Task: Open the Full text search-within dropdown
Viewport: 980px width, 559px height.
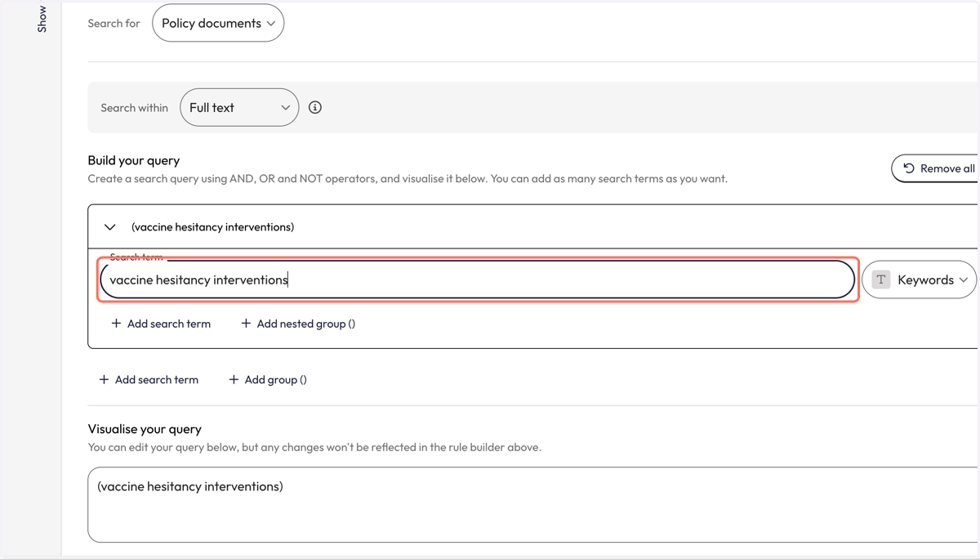Action: point(239,107)
